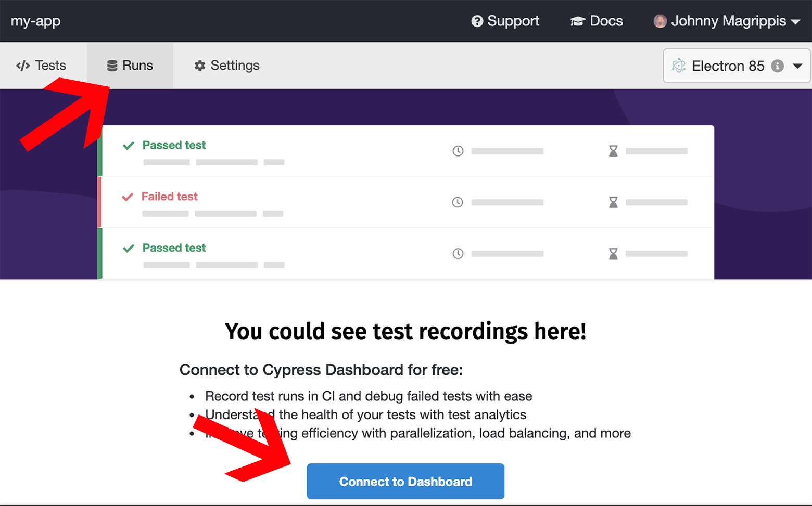Click the Docs graduation cap icon

578,21
